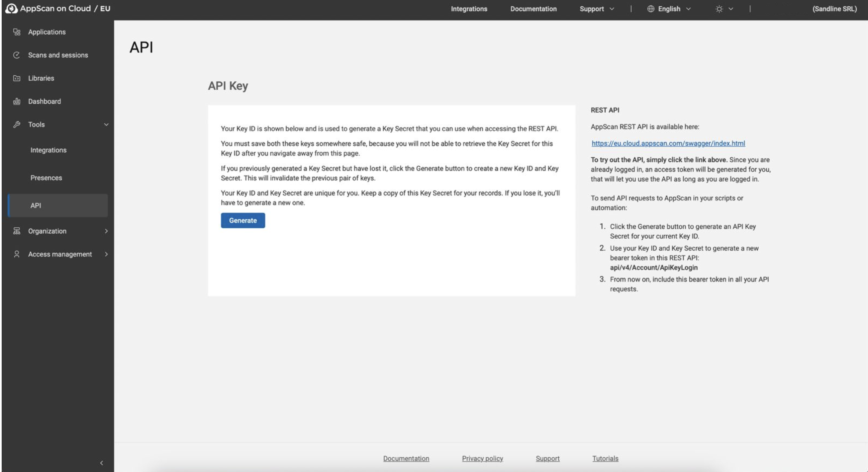Click the Dashboard chart icon
Image resolution: width=868 pixels, height=472 pixels.
tap(16, 101)
